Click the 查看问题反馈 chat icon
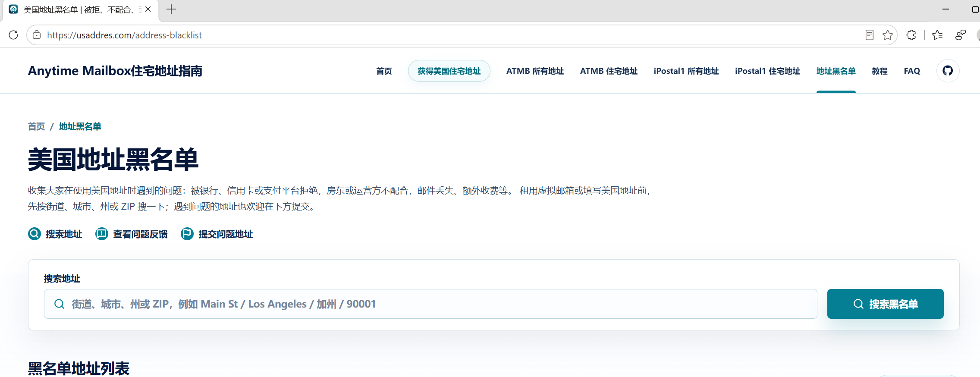Viewport: 980px width, 377px height. [x=102, y=234]
